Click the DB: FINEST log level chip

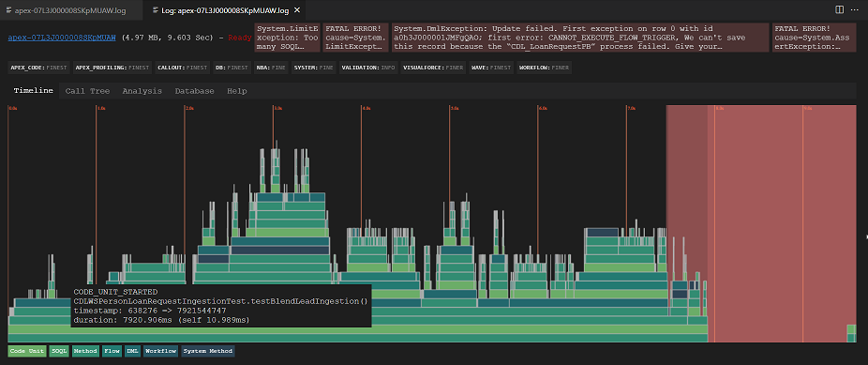tap(232, 68)
